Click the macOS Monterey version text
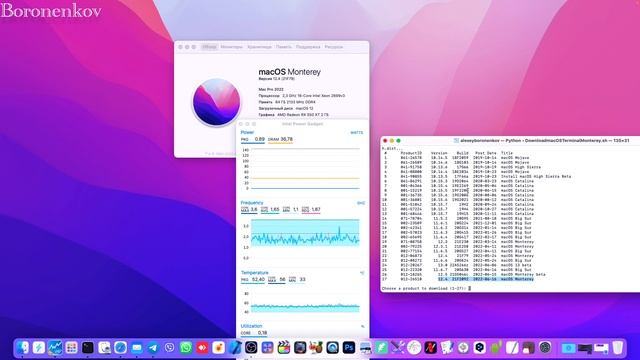The image size is (640, 360). [276, 78]
